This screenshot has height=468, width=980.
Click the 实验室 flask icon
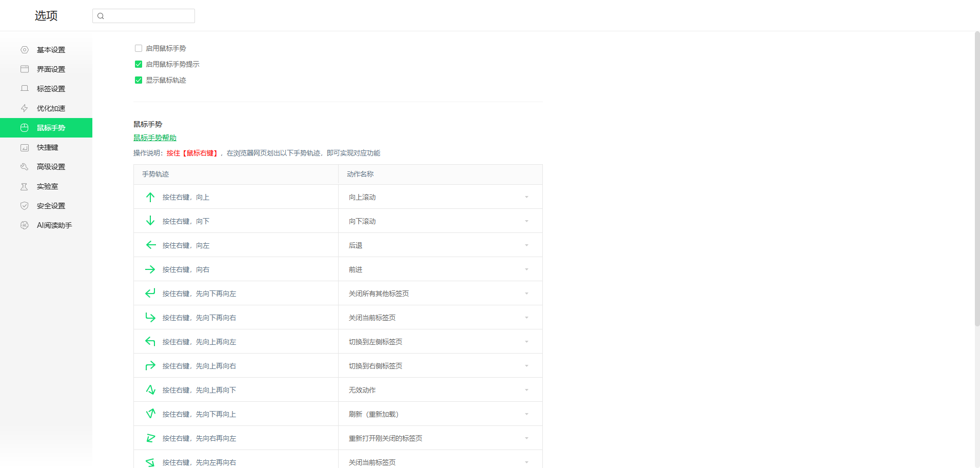tap(24, 186)
